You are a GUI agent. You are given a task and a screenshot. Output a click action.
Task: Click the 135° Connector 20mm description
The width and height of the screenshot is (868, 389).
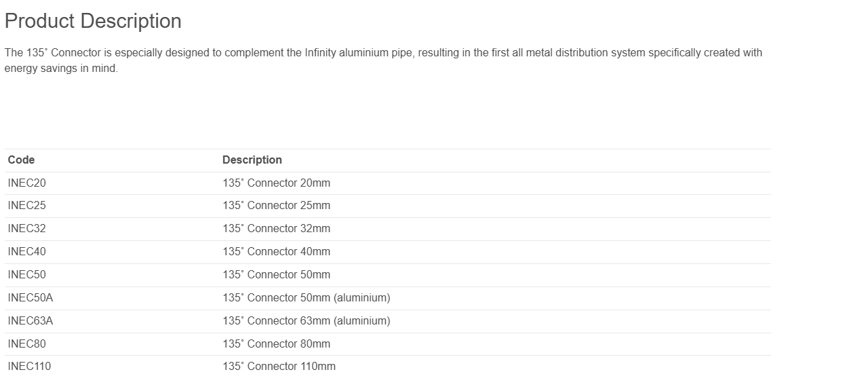(x=276, y=183)
